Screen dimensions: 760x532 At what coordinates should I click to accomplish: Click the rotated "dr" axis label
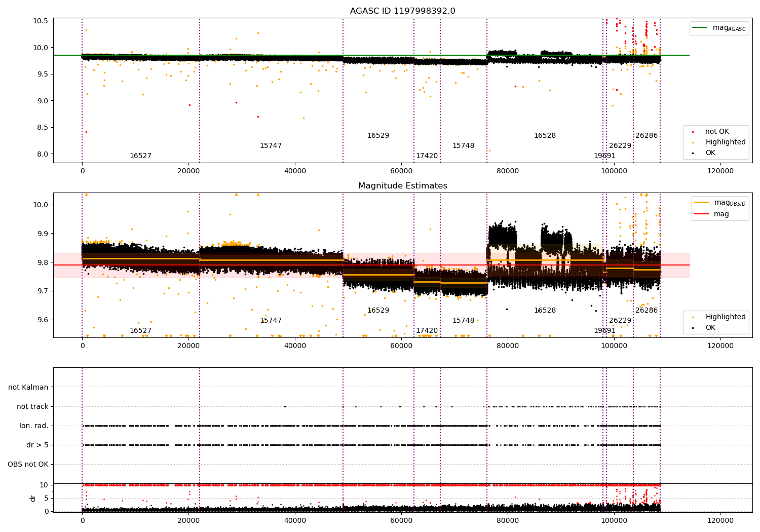[x=33, y=498]
